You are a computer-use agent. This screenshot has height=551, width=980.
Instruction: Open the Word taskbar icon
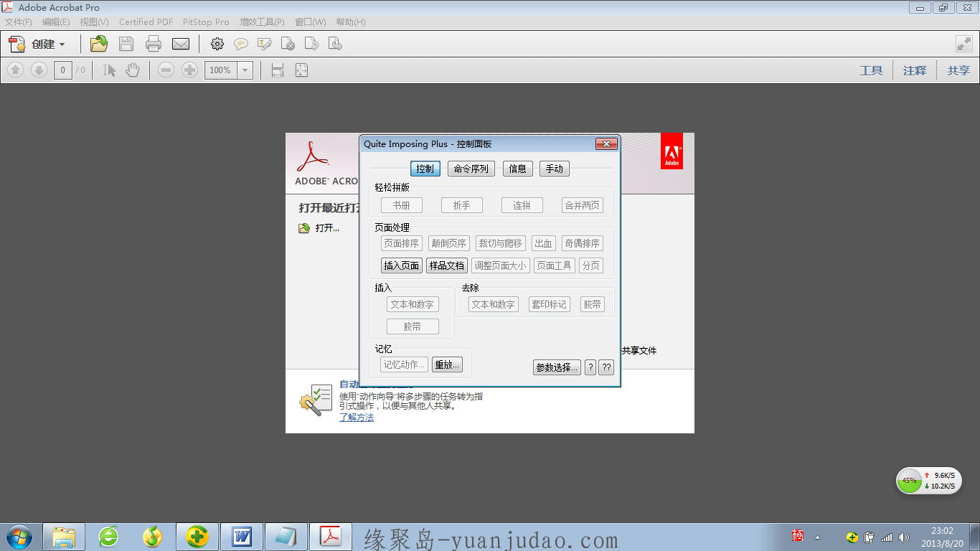(242, 537)
